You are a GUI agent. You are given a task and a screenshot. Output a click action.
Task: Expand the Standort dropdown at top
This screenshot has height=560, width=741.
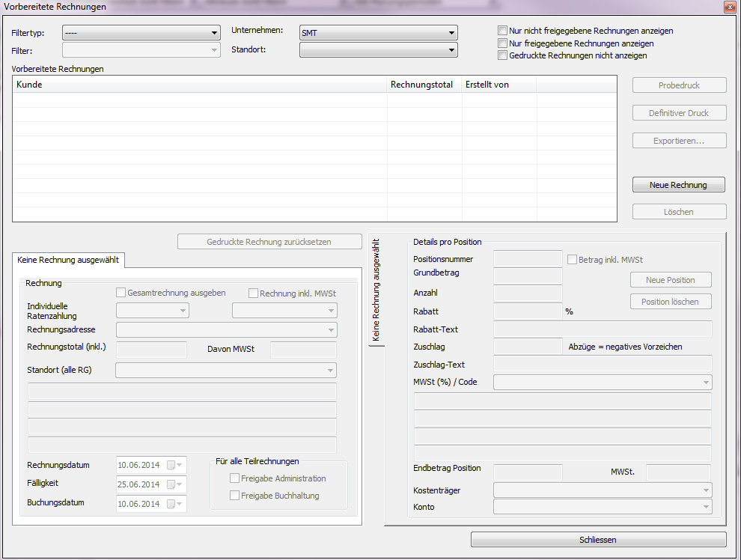coord(451,50)
